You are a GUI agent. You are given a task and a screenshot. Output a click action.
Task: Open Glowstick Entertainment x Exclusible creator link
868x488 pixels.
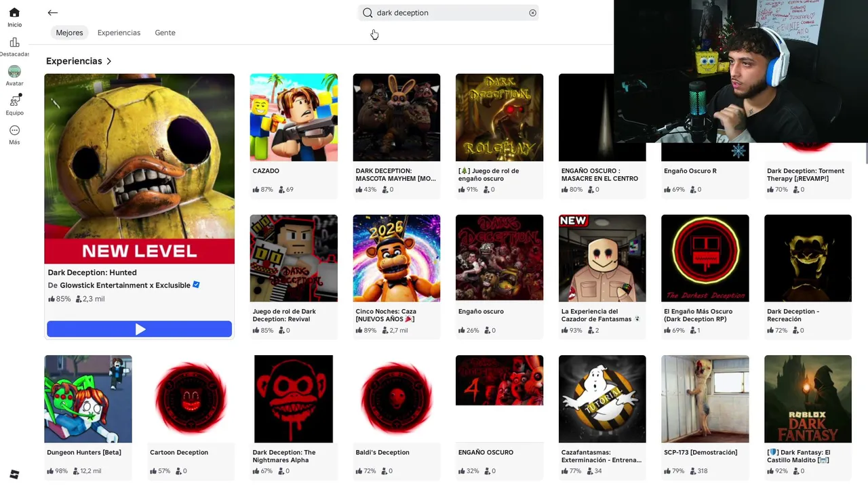click(125, 285)
